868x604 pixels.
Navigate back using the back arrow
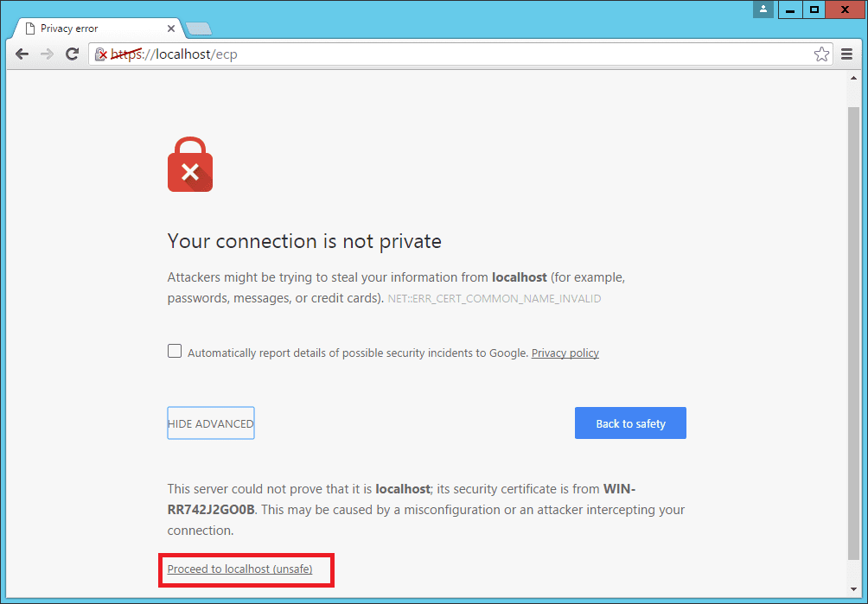coord(22,54)
